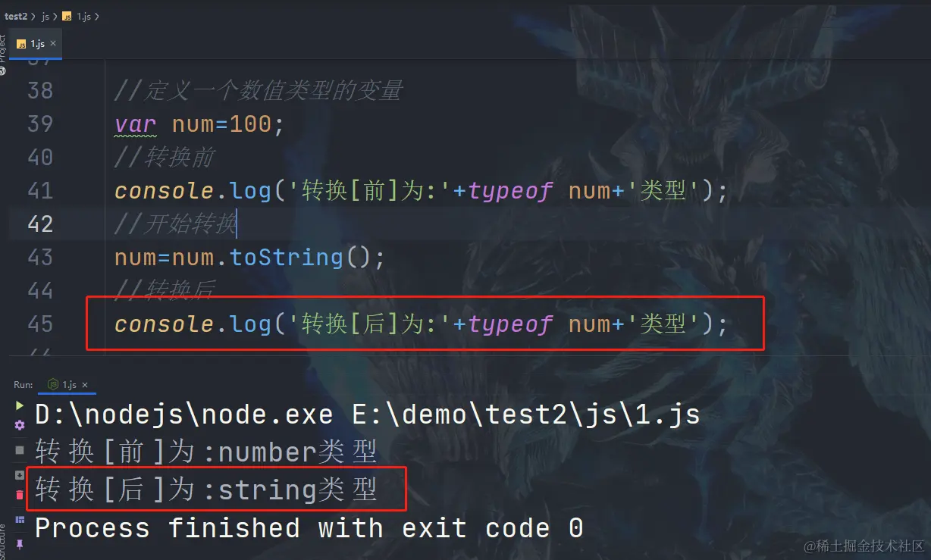
Task: Stop the running process square icon
Action: (x=20, y=450)
